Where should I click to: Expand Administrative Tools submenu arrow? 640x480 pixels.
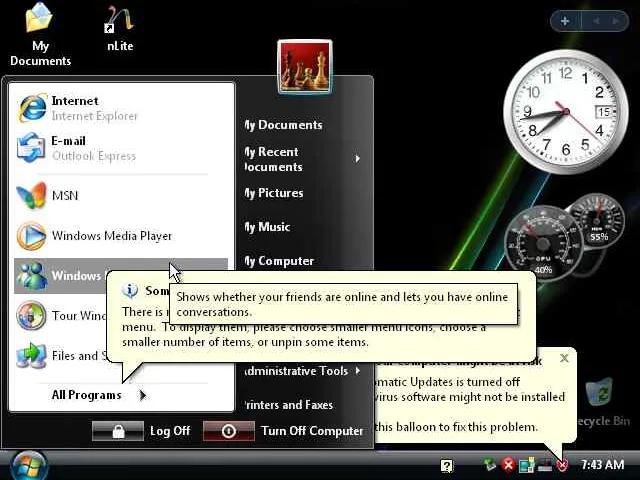pos(358,371)
